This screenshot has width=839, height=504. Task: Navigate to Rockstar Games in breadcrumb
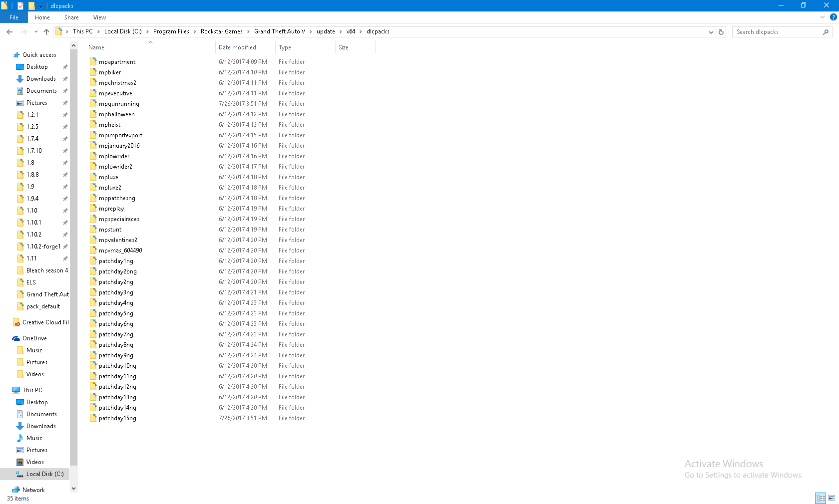222,31
